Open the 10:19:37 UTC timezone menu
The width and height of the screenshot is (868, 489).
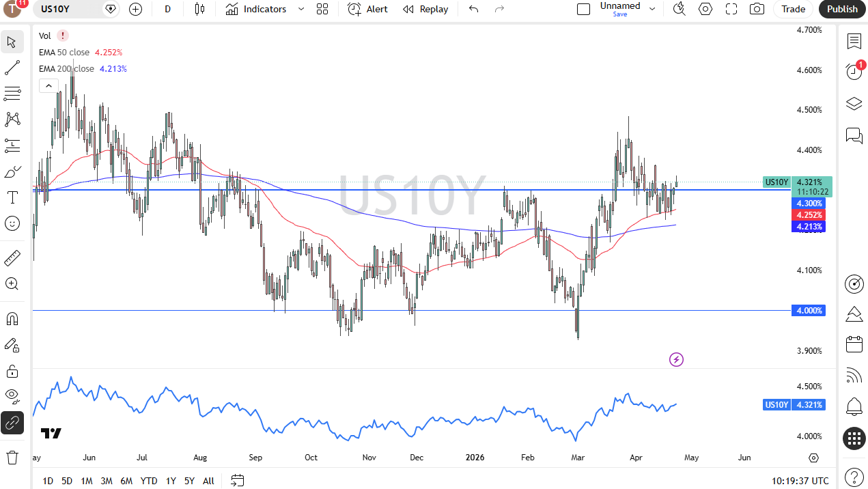[800, 481]
